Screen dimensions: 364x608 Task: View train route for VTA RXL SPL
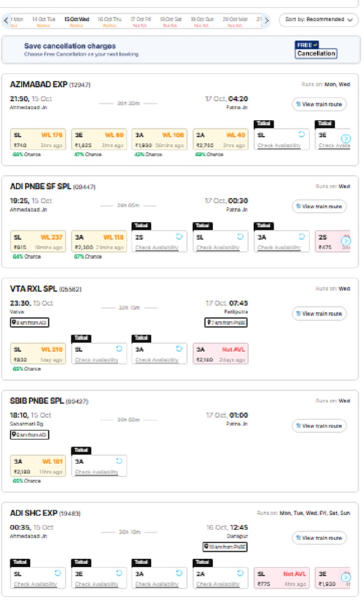(319, 314)
